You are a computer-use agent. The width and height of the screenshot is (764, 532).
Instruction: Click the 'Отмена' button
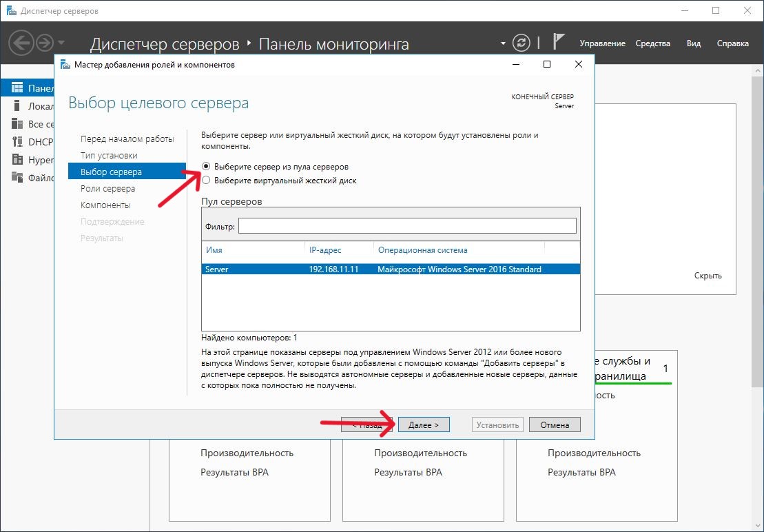tap(555, 425)
